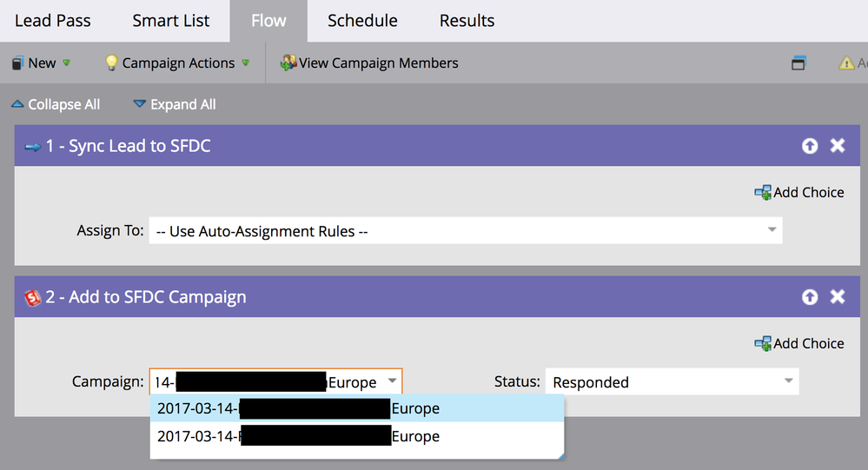Select the Flow tab

[x=268, y=21]
